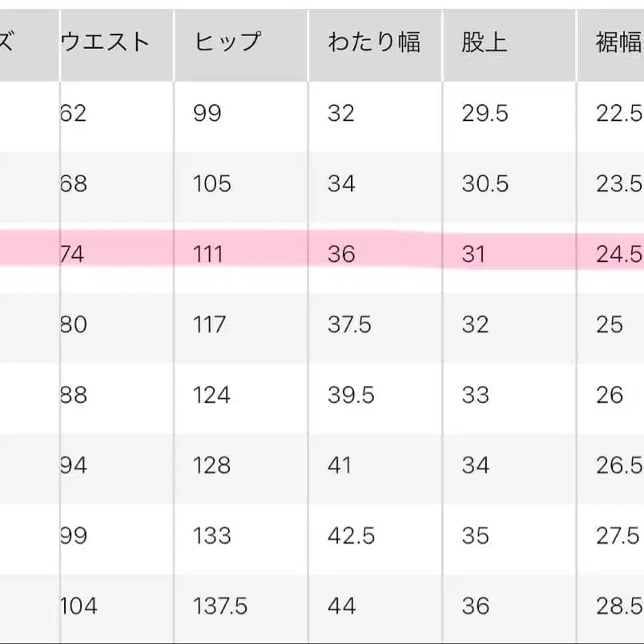The image size is (644, 644).
Task: Select hip value 105
Action: pyautogui.click(x=212, y=184)
